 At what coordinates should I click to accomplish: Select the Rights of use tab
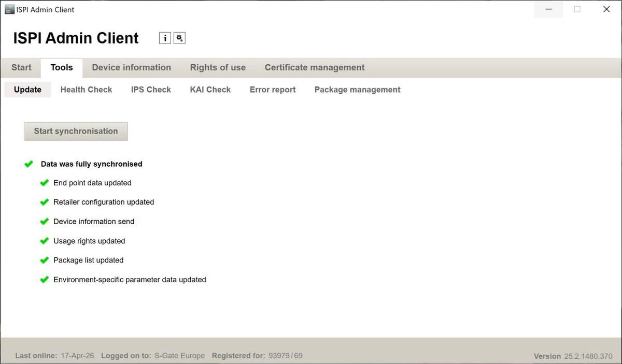point(218,67)
